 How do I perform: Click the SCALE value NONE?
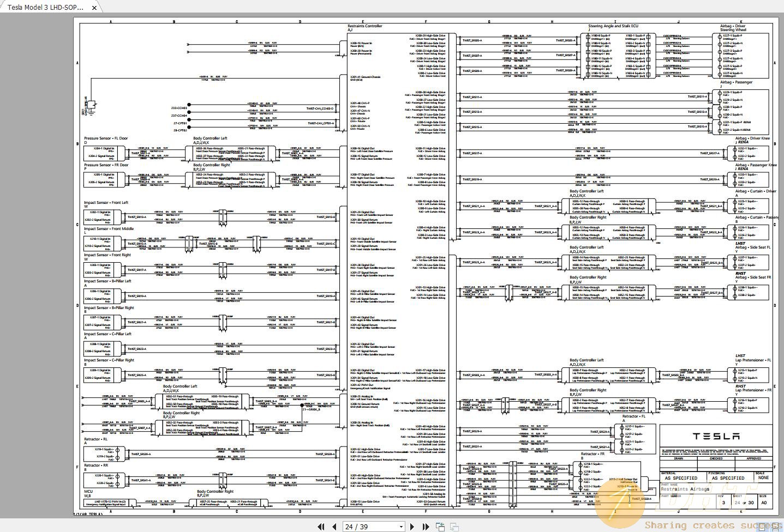click(x=763, y=477)
